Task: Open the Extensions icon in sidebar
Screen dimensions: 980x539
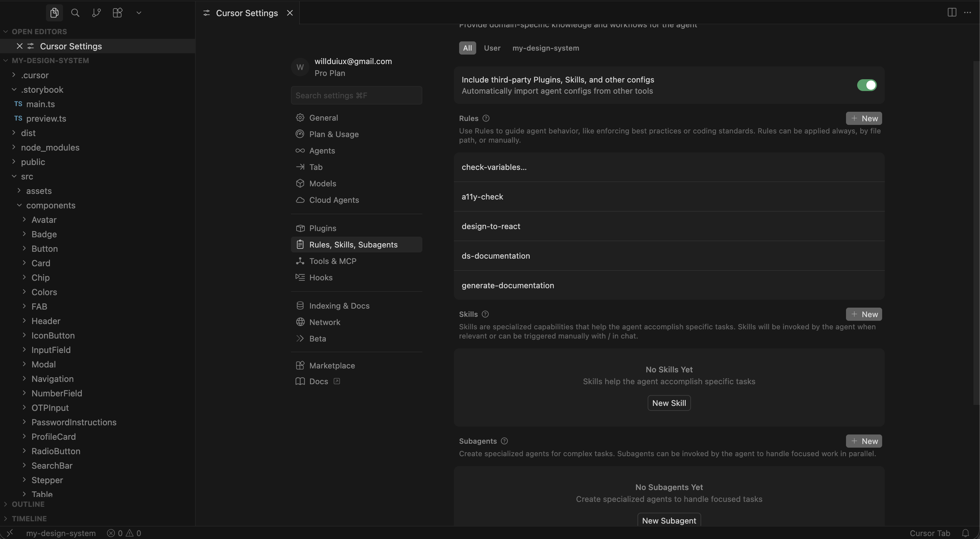Action: tap(118, 13)
